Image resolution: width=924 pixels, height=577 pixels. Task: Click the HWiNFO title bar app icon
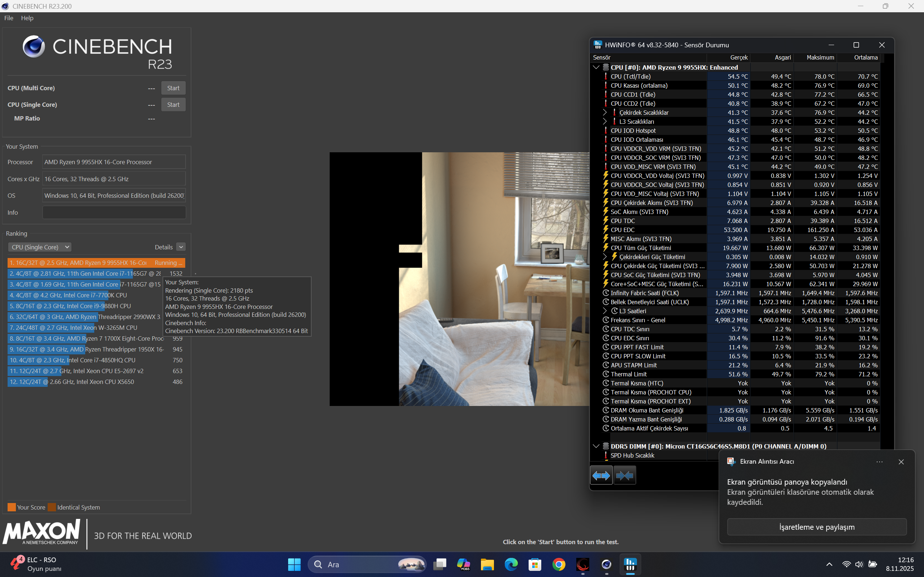pyautogui.click(x=598, y=45)
